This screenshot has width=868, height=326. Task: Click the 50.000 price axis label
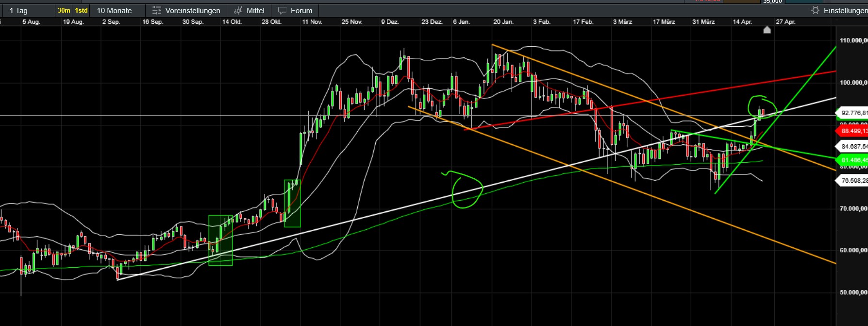[853, 292]
